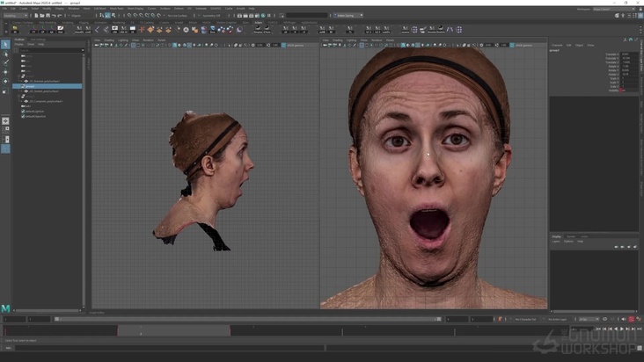Screen dimensions: 644x362
Task: Pick the Rotate tool in toolbox
Action: [x=5, y=81]
